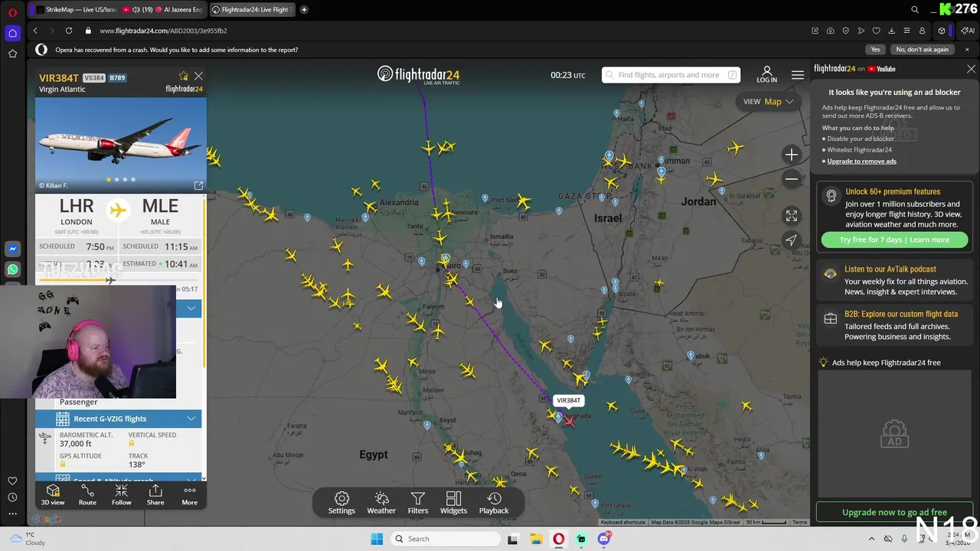Open the Virgin Atlantic aircraft photo
The width and height of the screenshot is (980, 551).
click(120, 144)
